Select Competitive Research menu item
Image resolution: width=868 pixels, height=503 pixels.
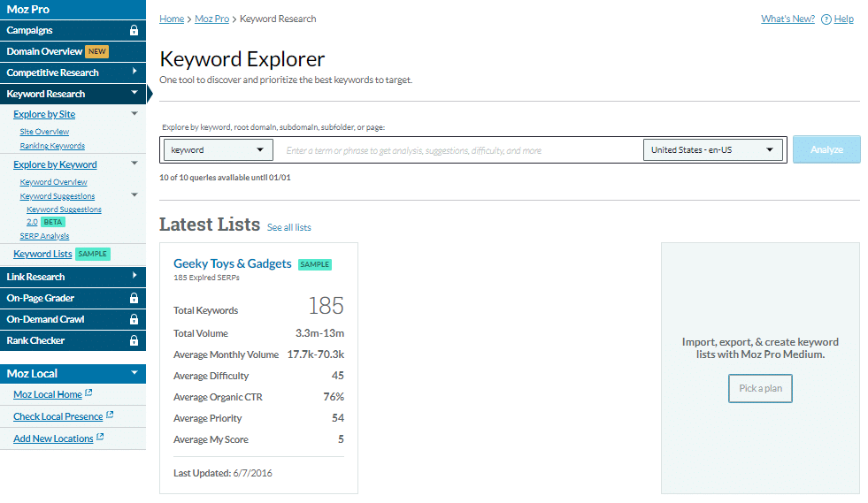tap(73, 72)
